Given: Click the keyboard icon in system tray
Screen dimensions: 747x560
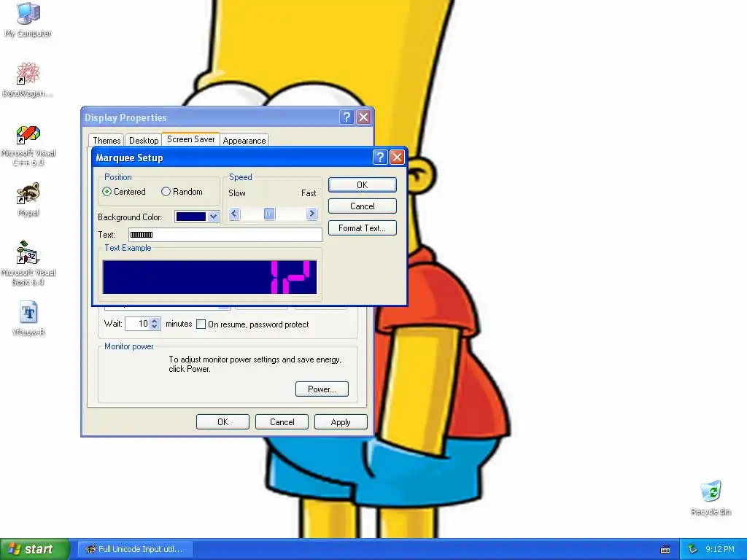Looking at the screenshot, I should [x=665, y=550].
